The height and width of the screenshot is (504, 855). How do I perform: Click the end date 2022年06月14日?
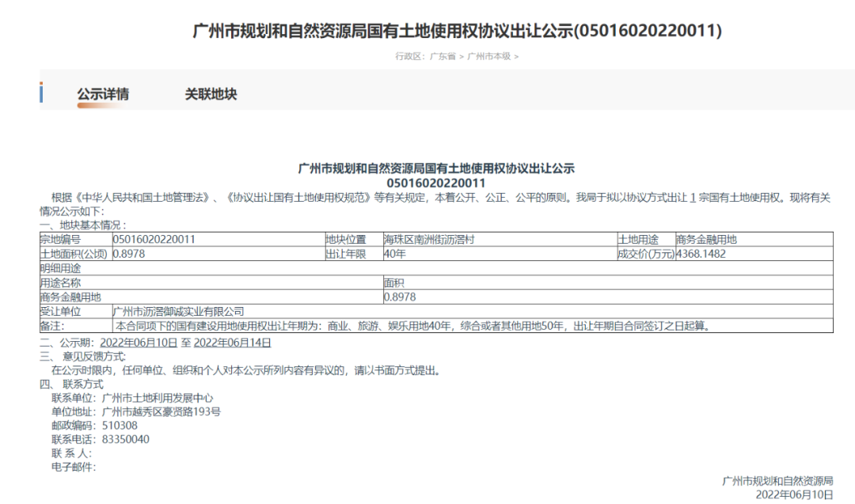tap(232, 343)
